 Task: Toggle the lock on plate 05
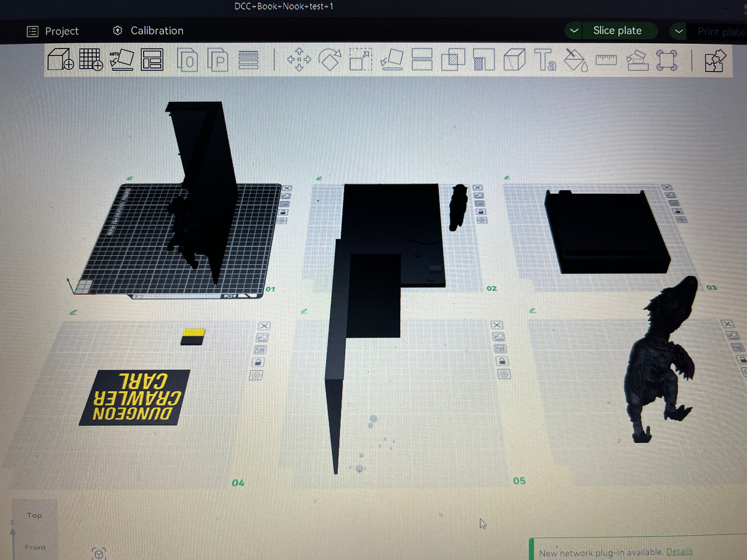tap(501, 361)
